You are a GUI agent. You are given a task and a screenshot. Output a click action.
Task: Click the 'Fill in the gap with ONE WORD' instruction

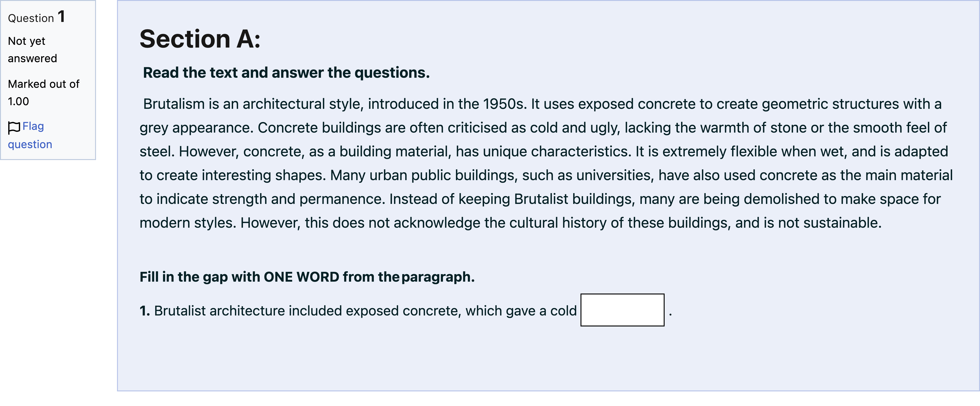(307, 277)
